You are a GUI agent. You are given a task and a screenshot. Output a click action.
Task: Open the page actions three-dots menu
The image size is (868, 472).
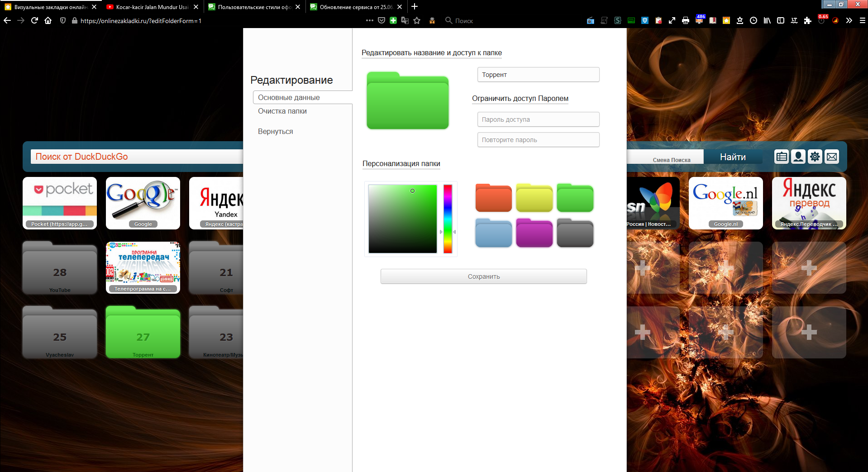(369, 20)
